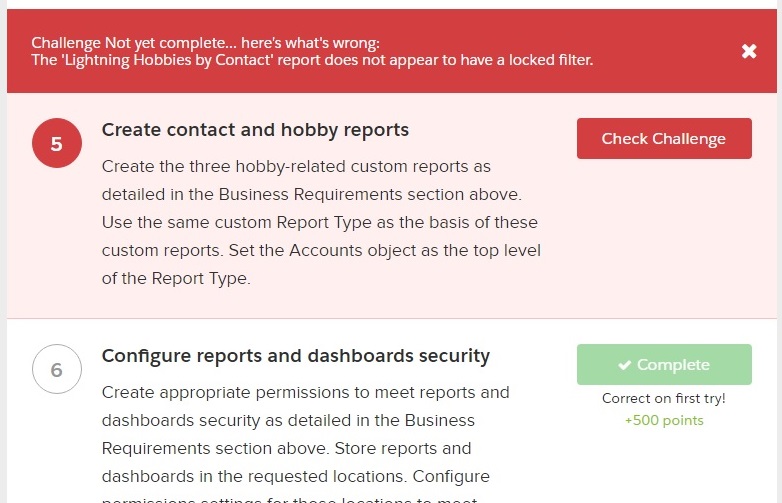Click the step 6 circle badge
782x503 pixels.
click(x=56, y=370)
